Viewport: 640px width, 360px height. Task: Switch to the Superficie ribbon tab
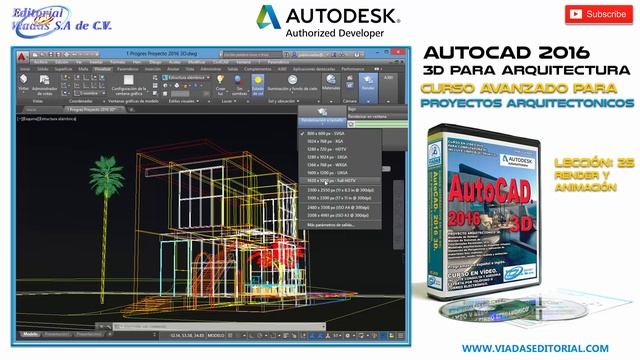tap(63, 69)
